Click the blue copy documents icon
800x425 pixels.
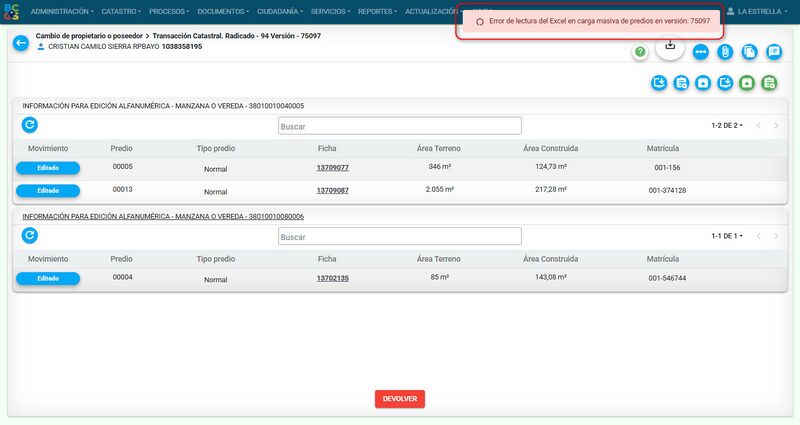point(749,52)
